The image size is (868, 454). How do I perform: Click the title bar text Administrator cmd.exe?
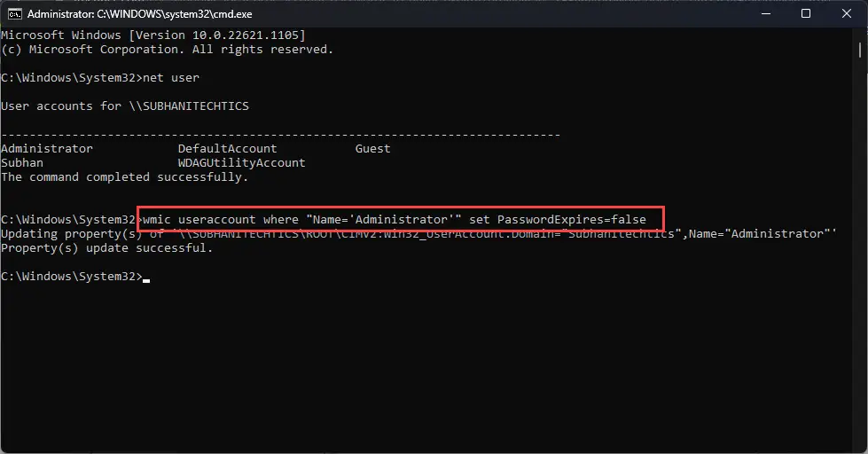click(x=139, y=14)
